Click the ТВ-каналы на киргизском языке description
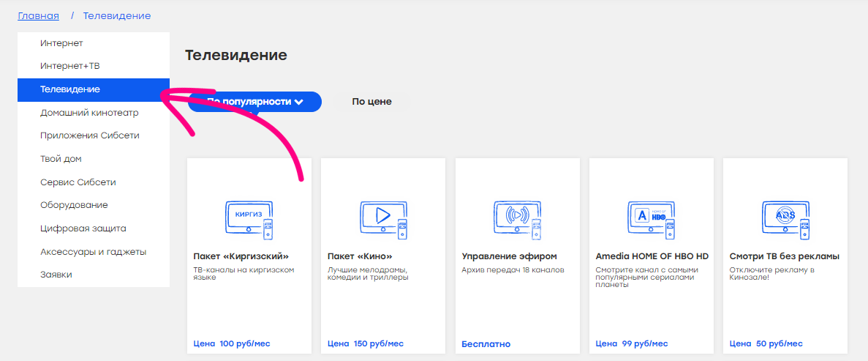The height and width of the screenshot is (361, 868). click(244, 273)
